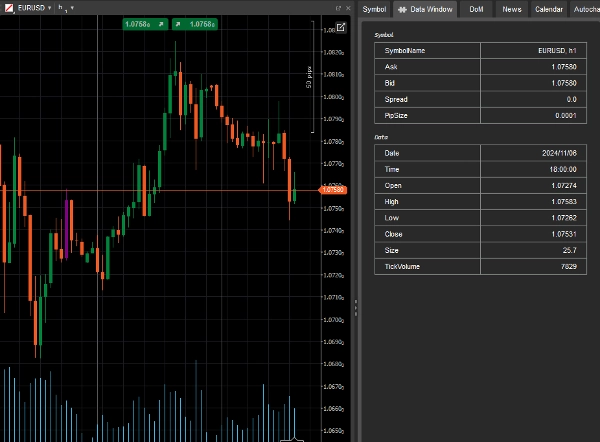Screen dimensions: 600x442
Task: Click the right quick trade price button
Action: coord(195,23)
